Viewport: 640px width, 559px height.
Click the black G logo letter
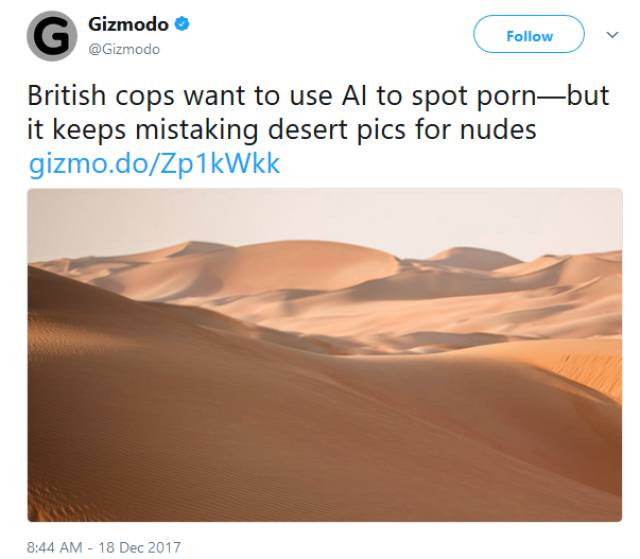coord(52,36)
